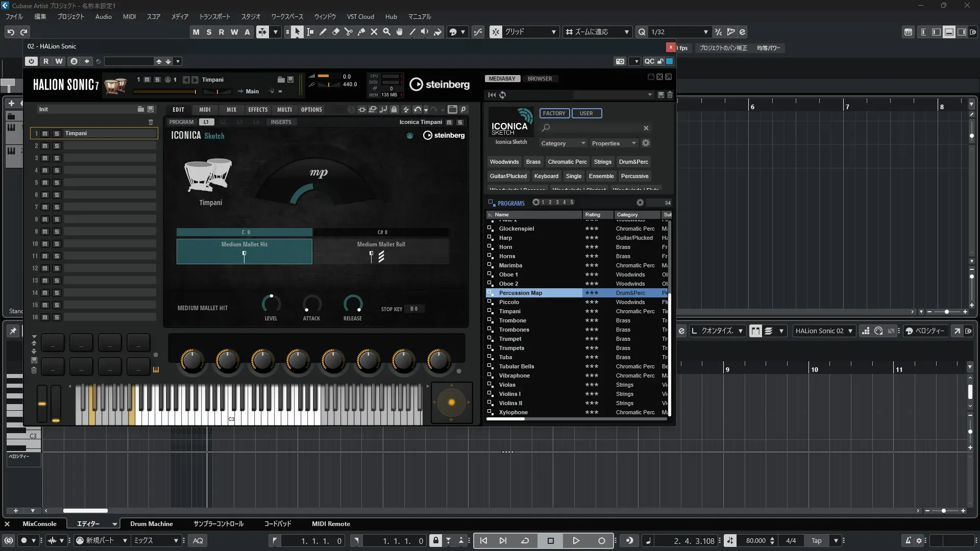Toggle the metronome click icon
The image size is (980, 551).
coord(908,541)
